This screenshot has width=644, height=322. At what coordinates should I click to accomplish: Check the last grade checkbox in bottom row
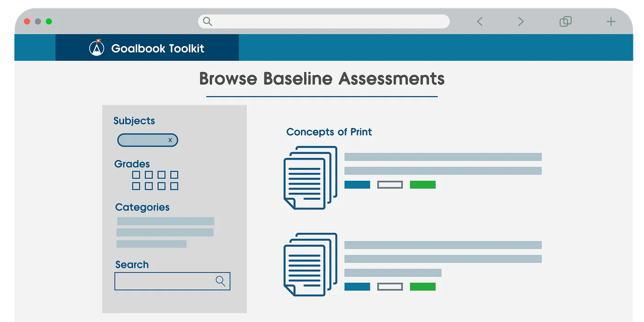175,186
